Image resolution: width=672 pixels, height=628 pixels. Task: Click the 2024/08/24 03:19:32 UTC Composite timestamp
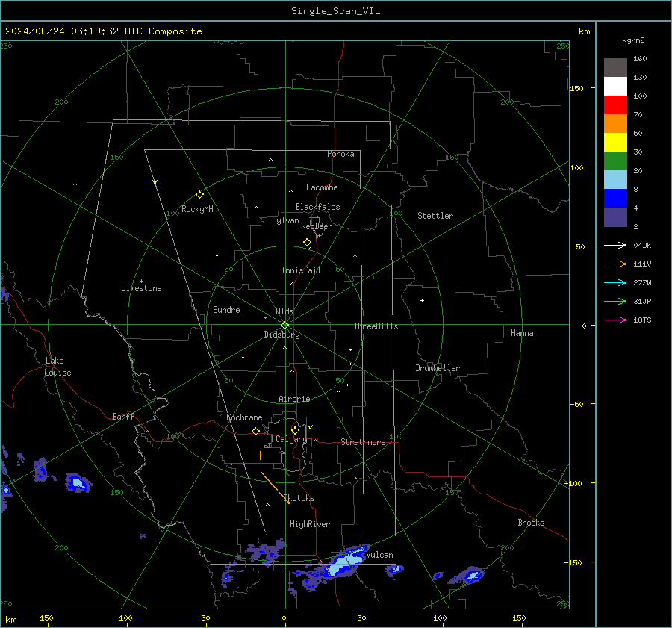[103, 31]
